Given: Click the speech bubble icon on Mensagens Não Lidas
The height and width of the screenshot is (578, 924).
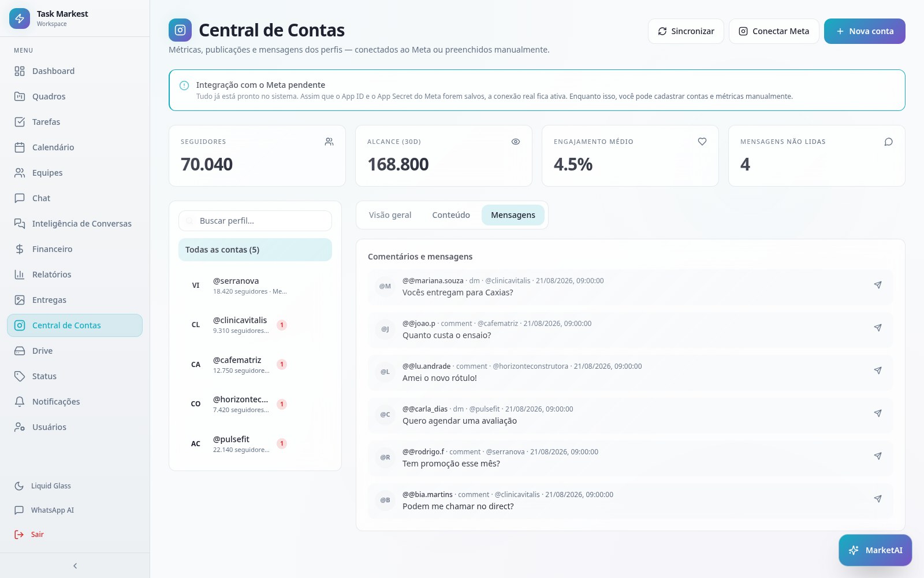Looking at the screenshot, I should [x=889, y=142].
